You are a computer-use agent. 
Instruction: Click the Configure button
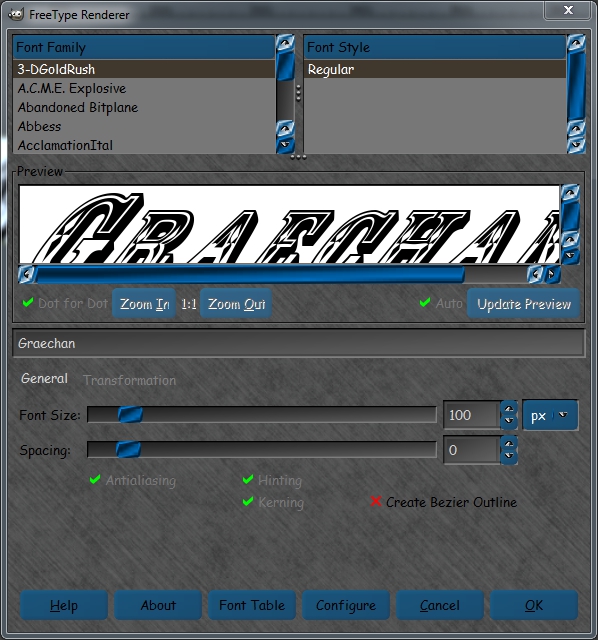346,605
